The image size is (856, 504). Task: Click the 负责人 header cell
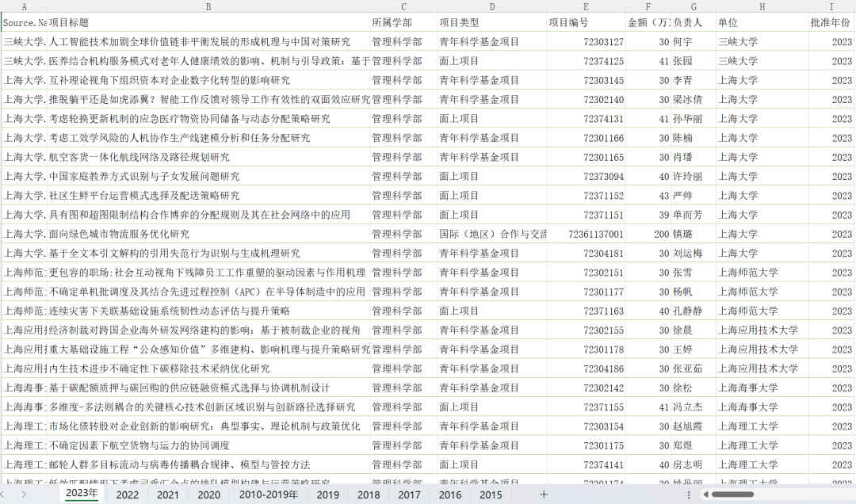pyautogui.click(x=694, y=22)
